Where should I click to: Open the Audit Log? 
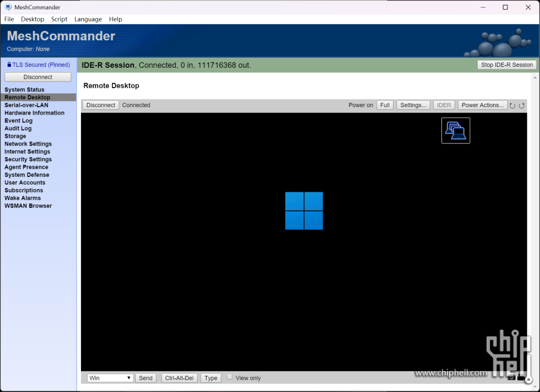pos(18,128)
